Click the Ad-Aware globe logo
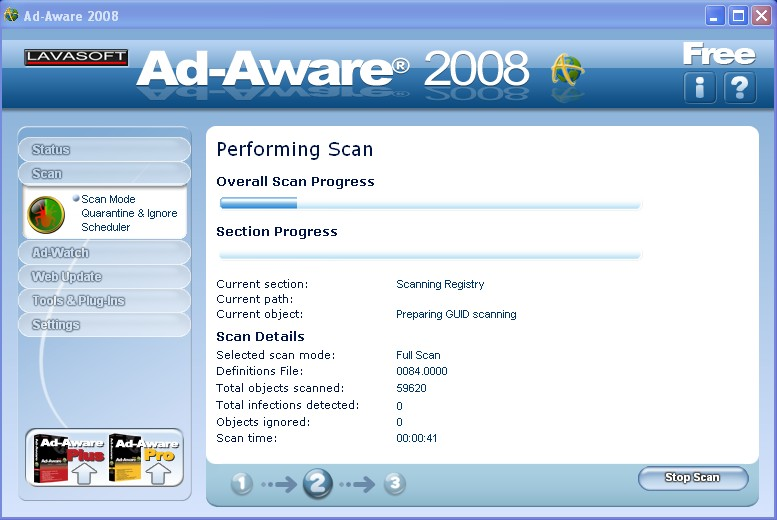This screenshot has width=777, height=520. (x=568, y=70)
